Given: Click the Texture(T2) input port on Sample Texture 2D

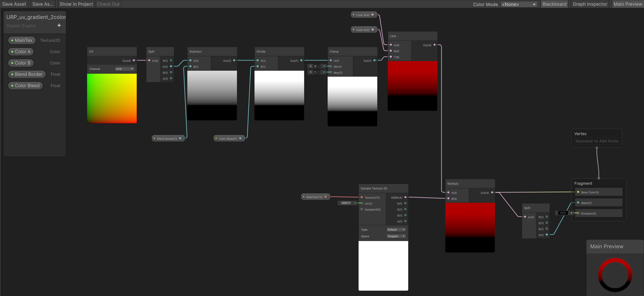Looking at the screenshot, I should [x=362, y=198].
